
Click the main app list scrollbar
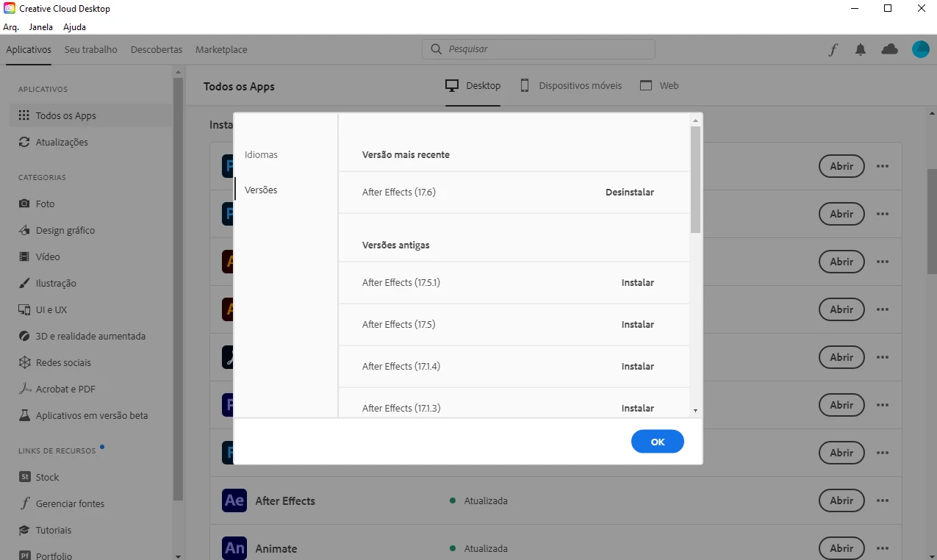coord(932,220)
